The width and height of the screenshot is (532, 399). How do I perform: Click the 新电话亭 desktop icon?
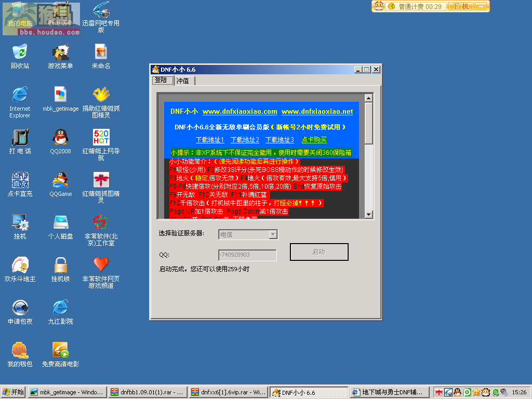pos(60,14)
